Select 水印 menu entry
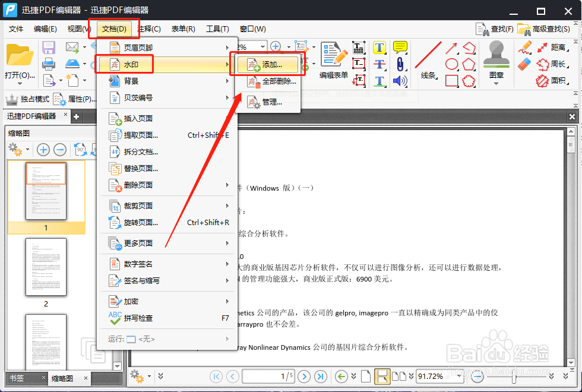The image size is (582, 392). 167,65
